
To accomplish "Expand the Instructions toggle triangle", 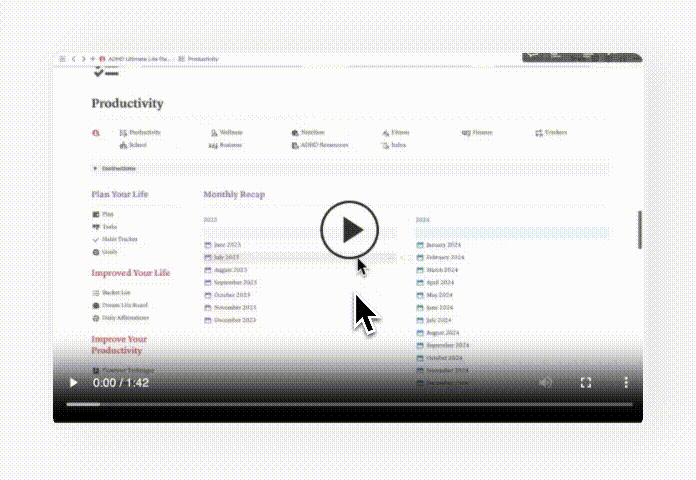I will tap(95, 169).
